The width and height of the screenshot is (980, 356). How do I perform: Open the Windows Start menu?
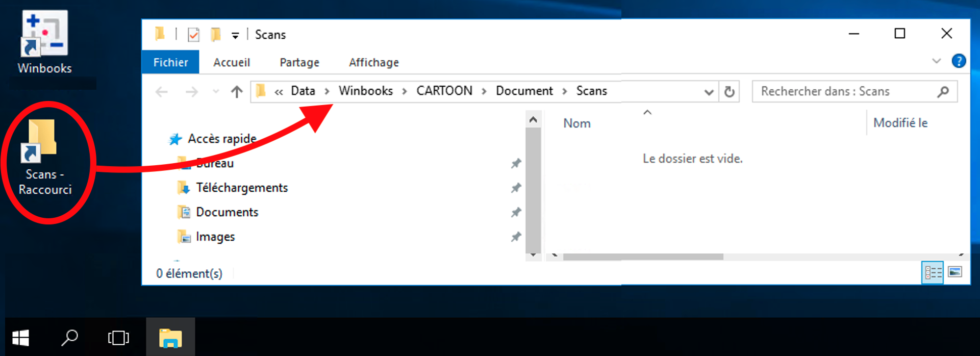[21, 337]
